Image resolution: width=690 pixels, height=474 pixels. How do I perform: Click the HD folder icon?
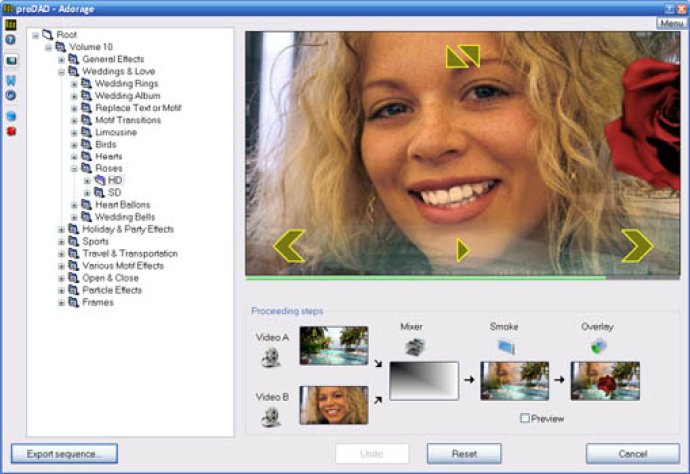100,180
